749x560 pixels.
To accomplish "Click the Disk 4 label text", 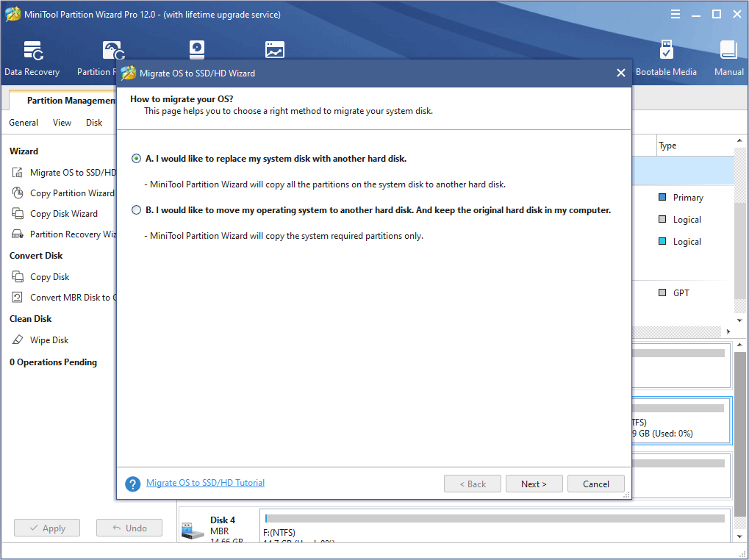I will (x=223, y=520).
